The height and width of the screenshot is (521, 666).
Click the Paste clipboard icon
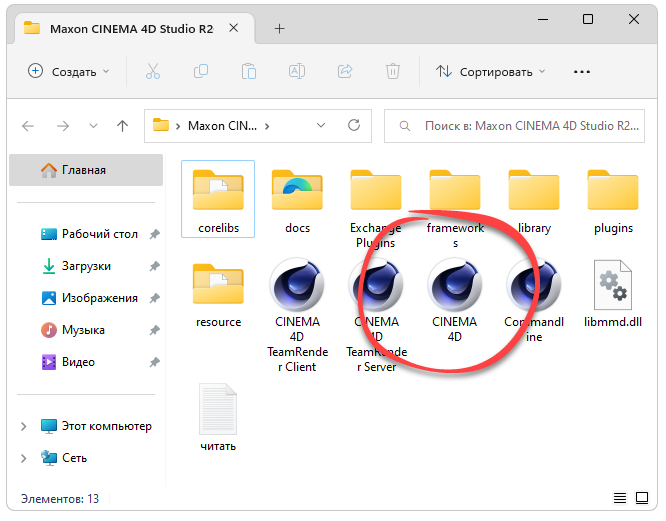[x=248, y=71]
